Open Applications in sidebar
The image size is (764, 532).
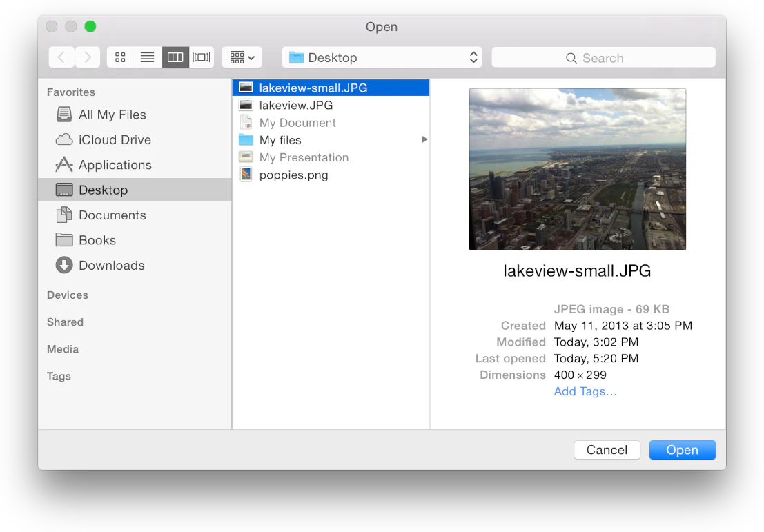135,165
